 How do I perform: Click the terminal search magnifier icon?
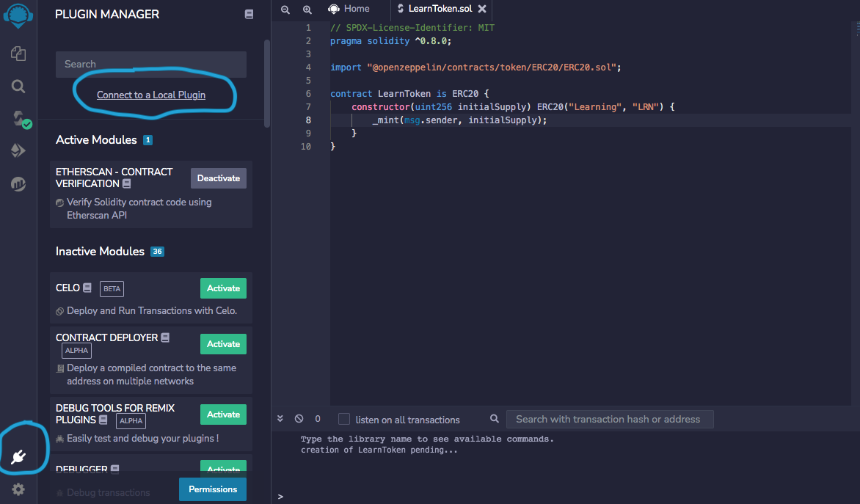coord(494,418)
